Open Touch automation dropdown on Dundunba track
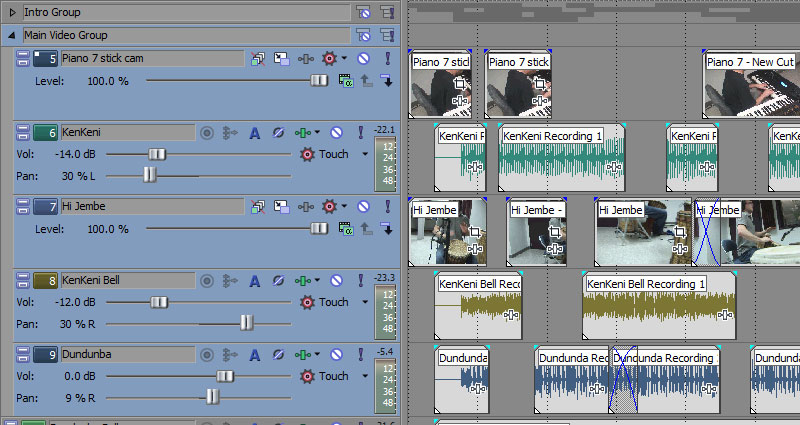Screen dimensions: 800x425 365,376
